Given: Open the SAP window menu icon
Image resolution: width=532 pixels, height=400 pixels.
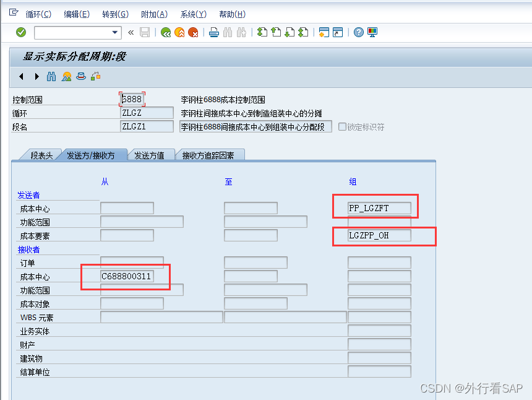Looking at the screenshot, I should pos(14,13).
